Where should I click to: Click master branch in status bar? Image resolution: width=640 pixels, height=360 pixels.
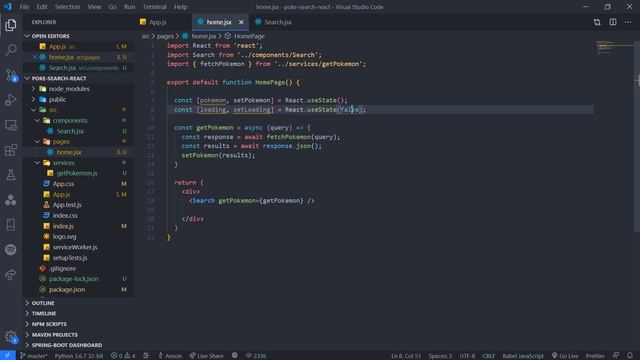click(33, 356)
